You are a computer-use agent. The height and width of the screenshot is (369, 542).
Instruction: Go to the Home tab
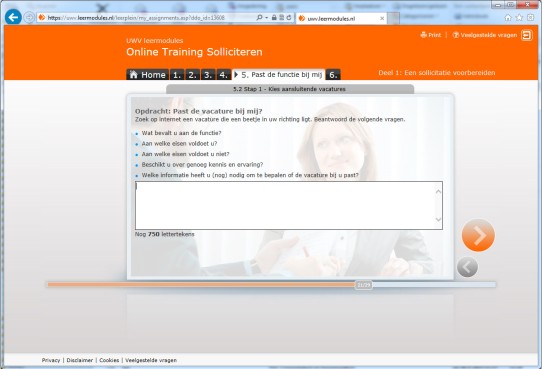148,75
